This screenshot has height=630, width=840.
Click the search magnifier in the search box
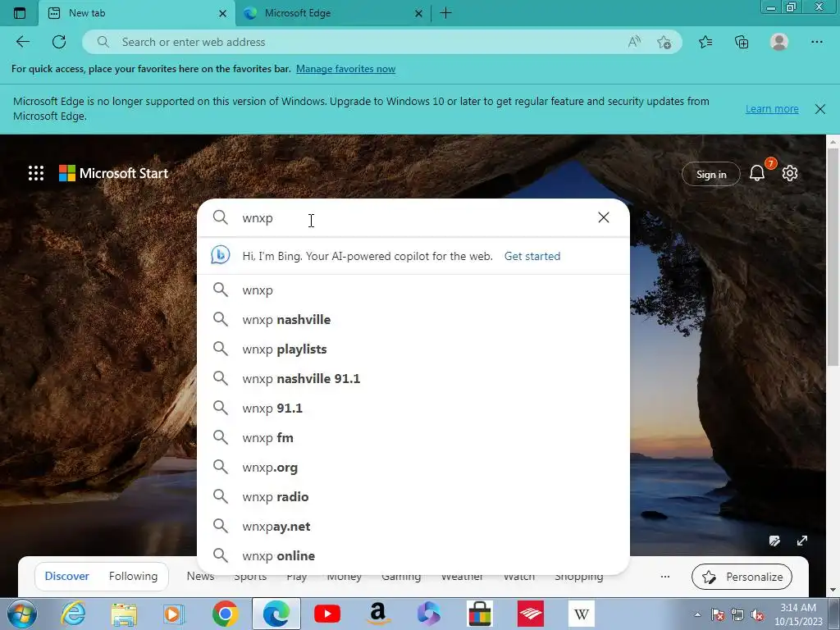point(220,217)
